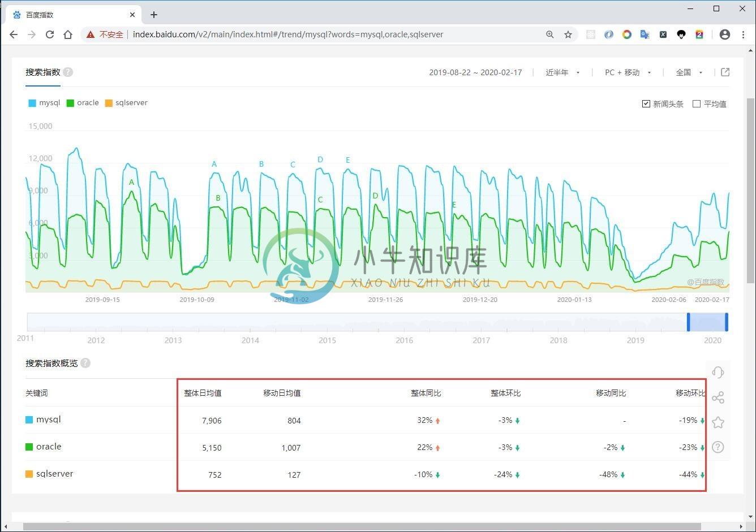Viewport: 756px width, 532px height.
Task: Click the sqlserver orange color swatch in table
Action: (x=29, y=474)
